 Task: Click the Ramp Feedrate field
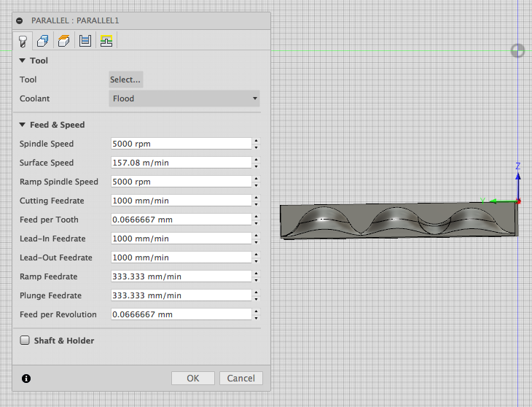181,276
